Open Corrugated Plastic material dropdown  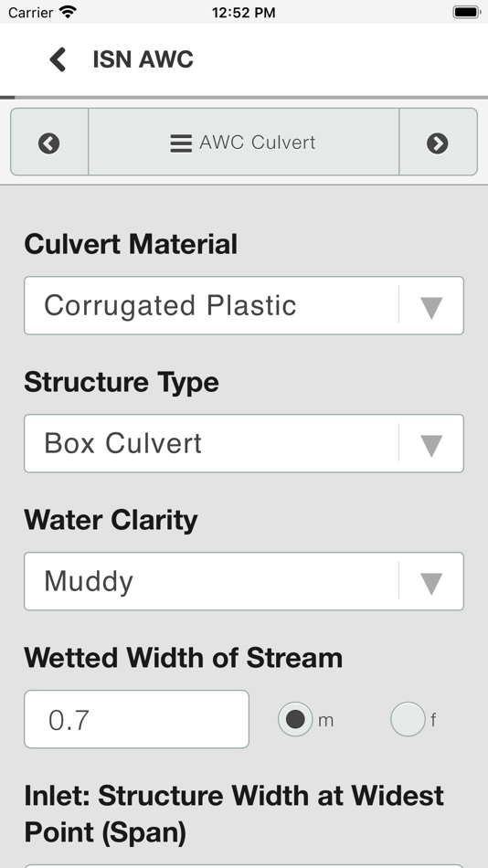point(244,305)
